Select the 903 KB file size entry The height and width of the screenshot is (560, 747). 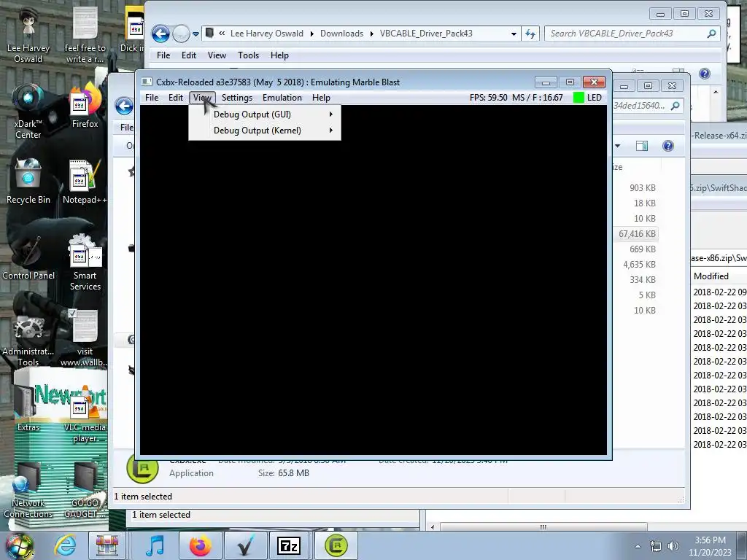642,187
